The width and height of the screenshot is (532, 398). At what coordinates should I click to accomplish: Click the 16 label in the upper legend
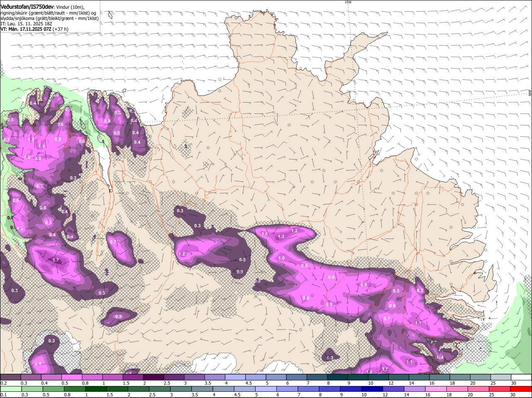coord(432,383)
